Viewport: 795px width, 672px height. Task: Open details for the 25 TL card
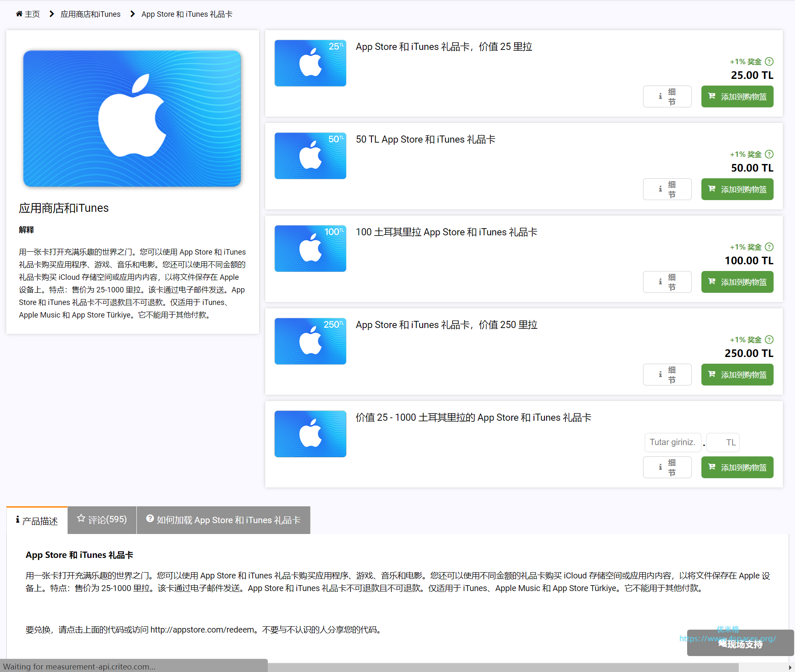pos(667,97)
